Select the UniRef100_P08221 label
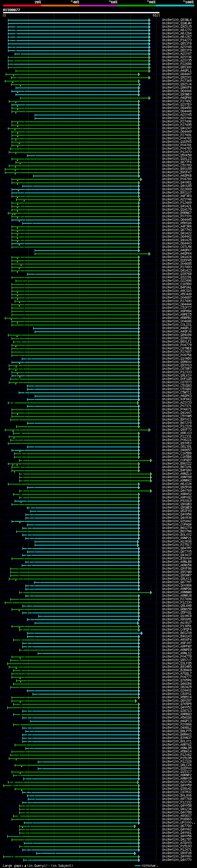Viewport: 197px width, 868px height. 176,440
